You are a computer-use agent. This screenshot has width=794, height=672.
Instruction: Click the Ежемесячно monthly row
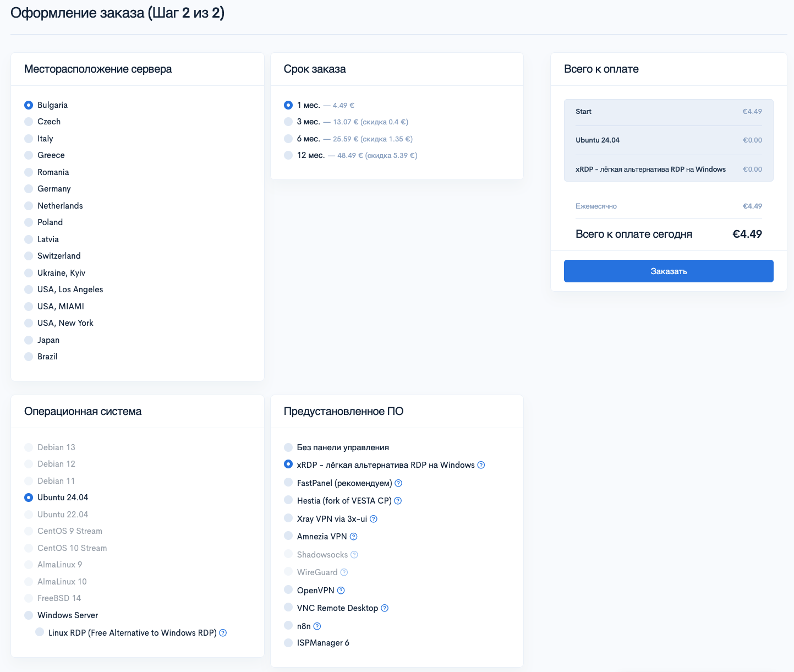click(669, 206)
